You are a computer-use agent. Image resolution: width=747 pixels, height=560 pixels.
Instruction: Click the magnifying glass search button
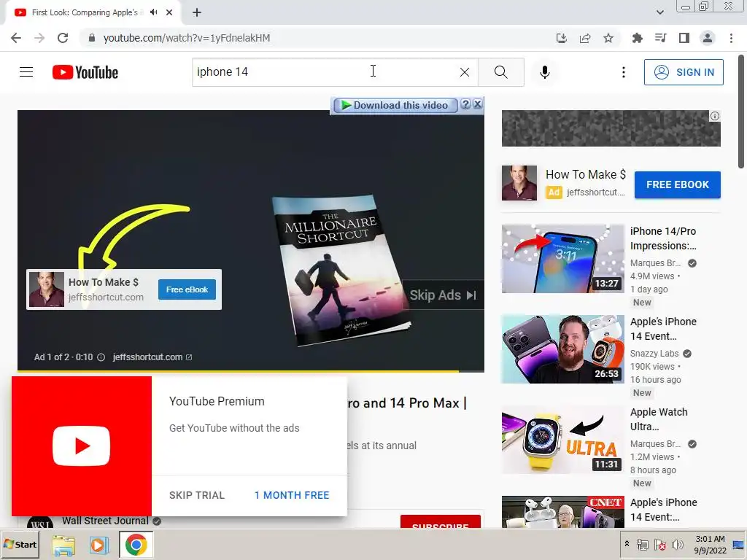[x=500, y=72]
